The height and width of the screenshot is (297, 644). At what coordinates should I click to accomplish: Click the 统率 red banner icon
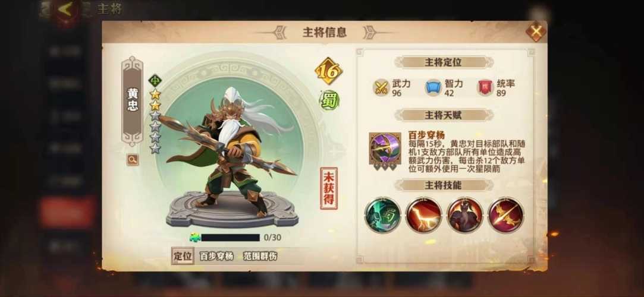point(485,87)
